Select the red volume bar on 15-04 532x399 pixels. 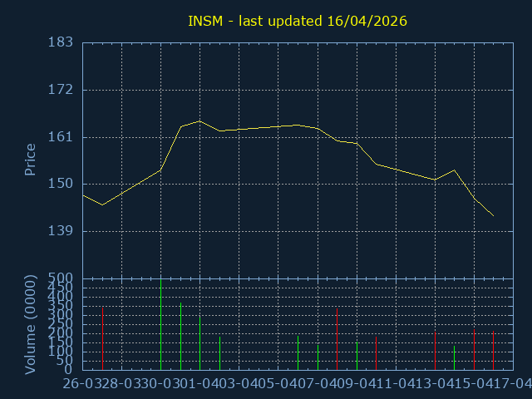coord(474,349)
